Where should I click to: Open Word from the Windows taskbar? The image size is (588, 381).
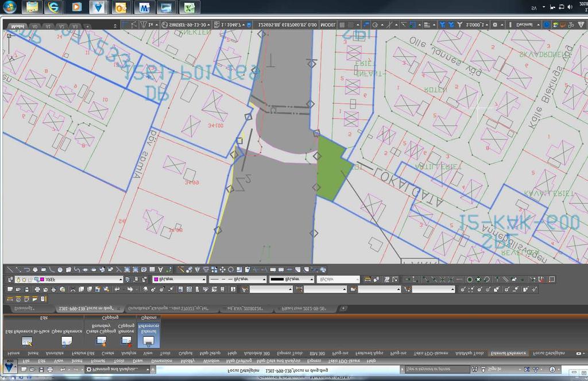coord(144,7)
